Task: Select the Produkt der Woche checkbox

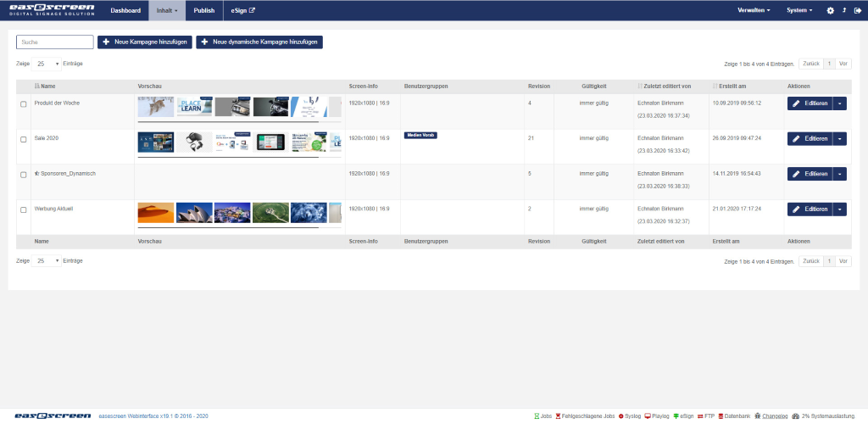Action: pos(24,103)
